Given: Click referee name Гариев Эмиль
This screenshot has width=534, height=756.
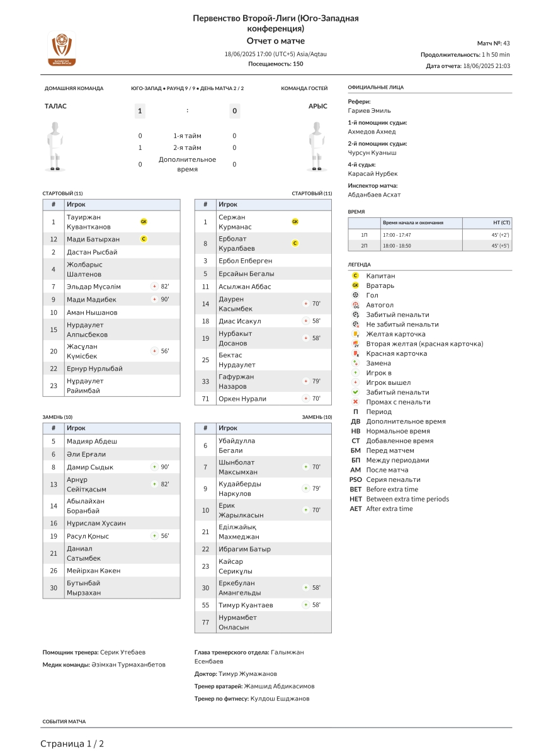Looking at the screenshot, I should tap(370, 111).
